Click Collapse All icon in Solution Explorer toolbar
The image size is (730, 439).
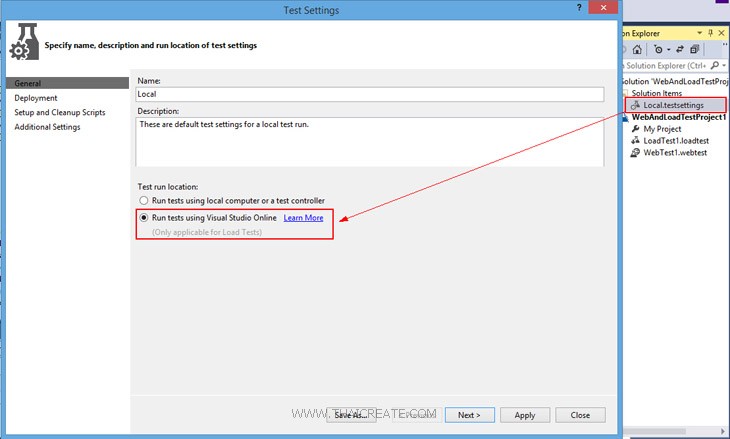click(695, 49)
